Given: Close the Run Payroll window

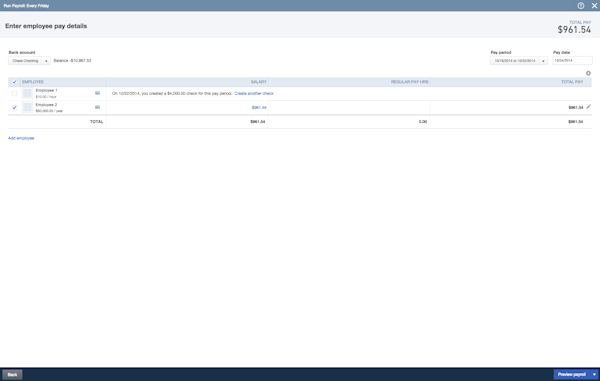Looking at the screenshot, I should (x=594, y=6).
